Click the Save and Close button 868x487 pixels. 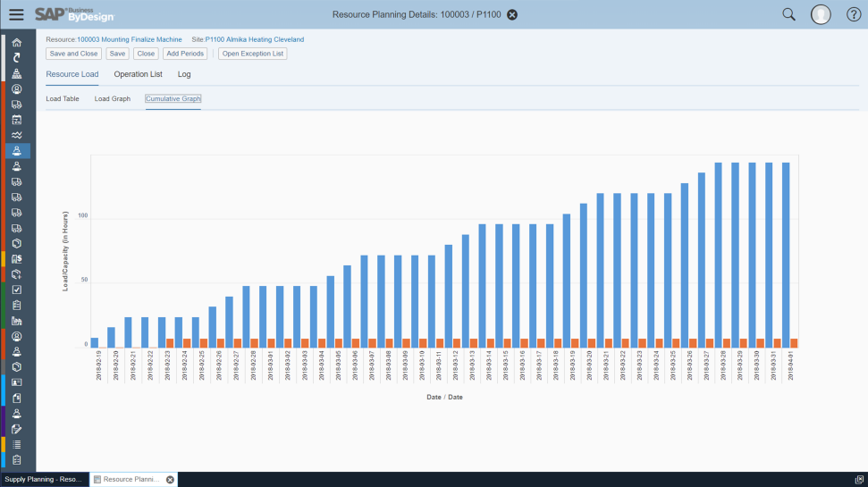tap(73, 54)
